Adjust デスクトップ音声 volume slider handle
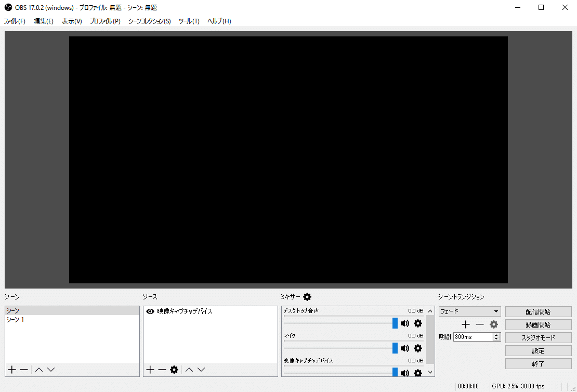This screenshot has height=392, width=577. point(395,323)
